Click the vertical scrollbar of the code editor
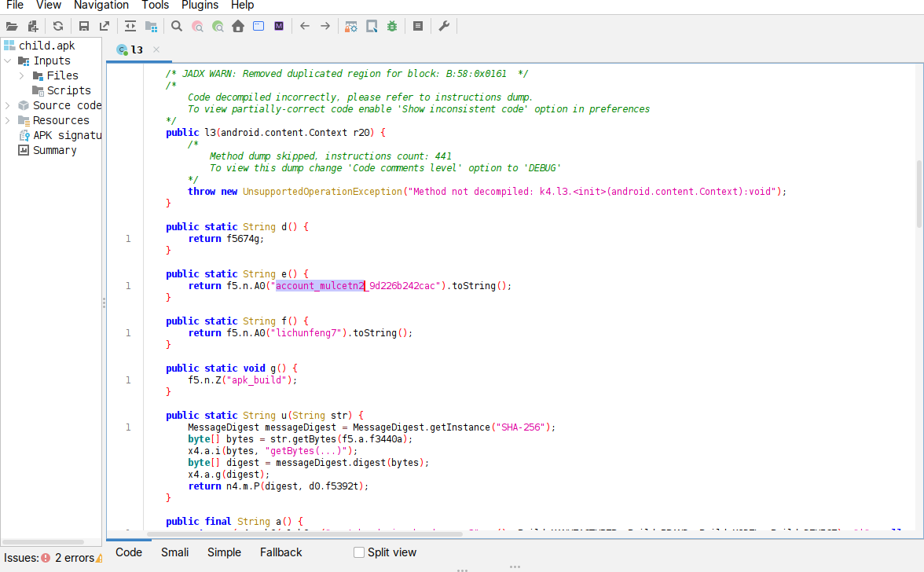Screen dimensions: 924x572 coord(919,193)
